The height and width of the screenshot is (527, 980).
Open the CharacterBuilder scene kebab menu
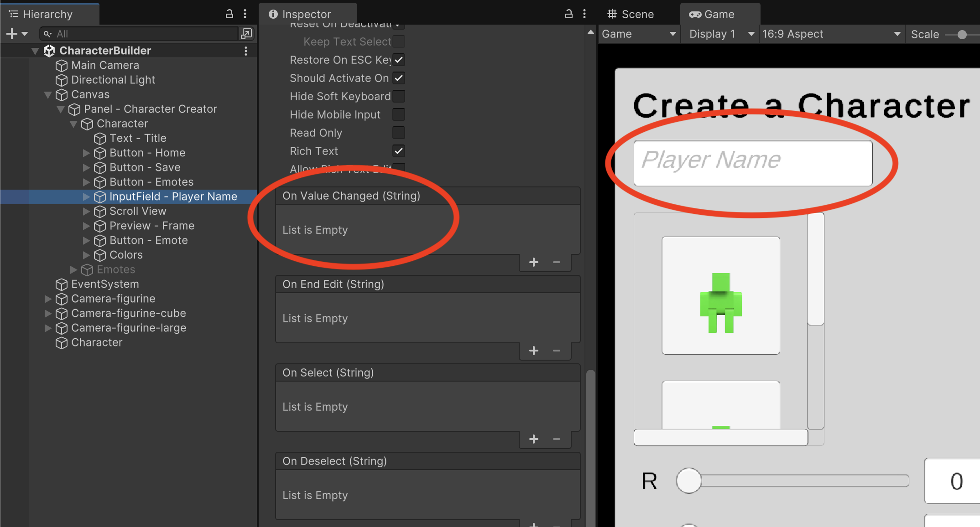coord(246,51)
